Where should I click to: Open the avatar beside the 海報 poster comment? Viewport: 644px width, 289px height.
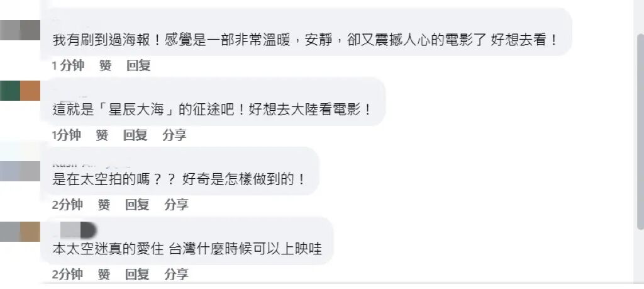[x=20, y=30]
